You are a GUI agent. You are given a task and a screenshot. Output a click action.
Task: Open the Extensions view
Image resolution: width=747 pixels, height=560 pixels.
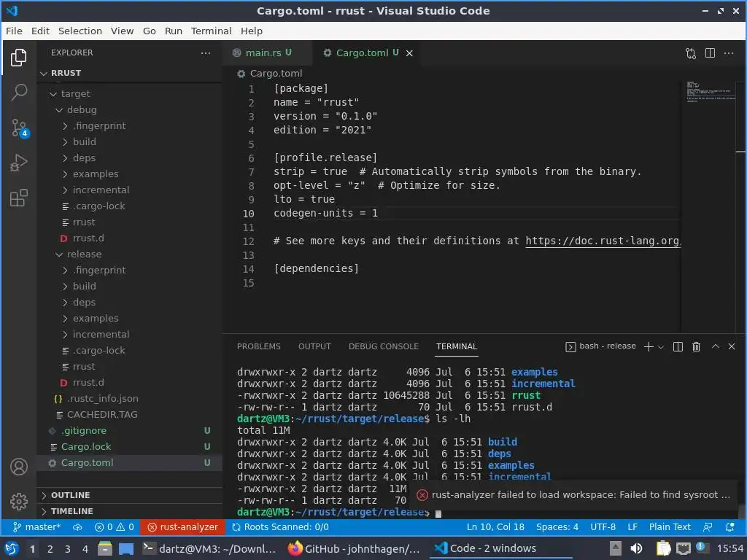click(x=18, y=198)
